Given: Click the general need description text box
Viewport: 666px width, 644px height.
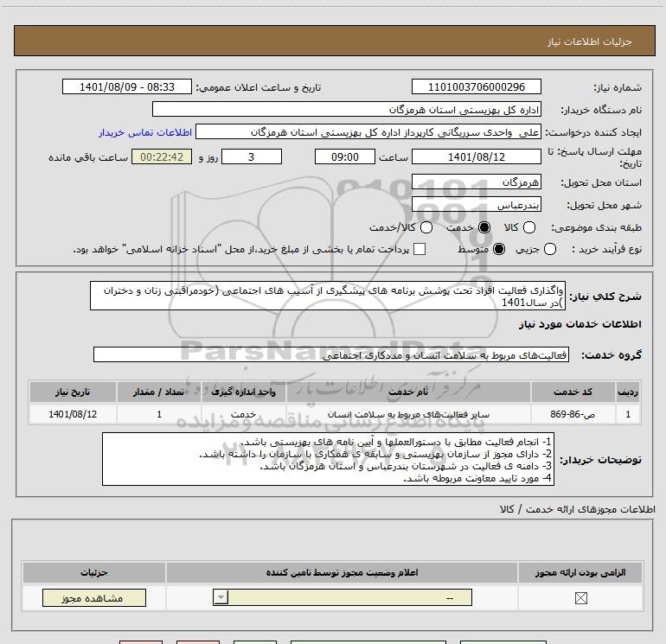Looking at the screenshot, I should tap(328, 296).
